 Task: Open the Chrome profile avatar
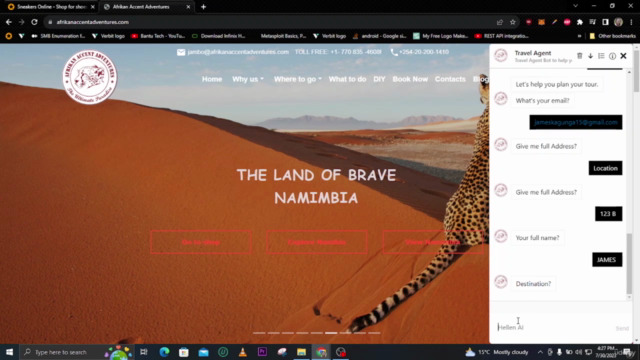click(x=618, y=22)
